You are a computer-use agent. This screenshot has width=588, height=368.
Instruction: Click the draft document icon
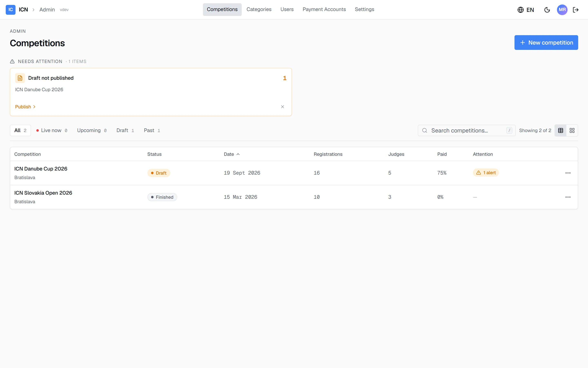tap(20, 78)
